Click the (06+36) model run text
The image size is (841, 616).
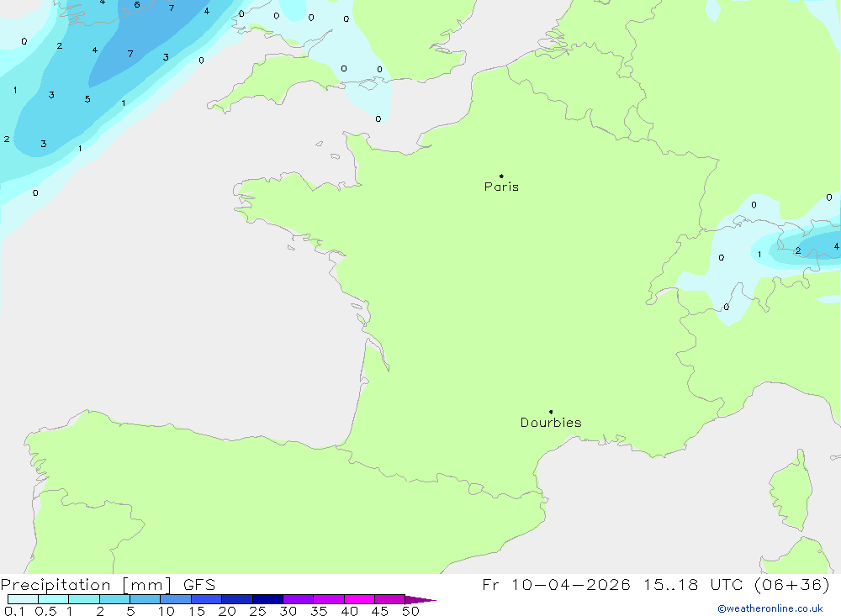click(x=791, y=584)
